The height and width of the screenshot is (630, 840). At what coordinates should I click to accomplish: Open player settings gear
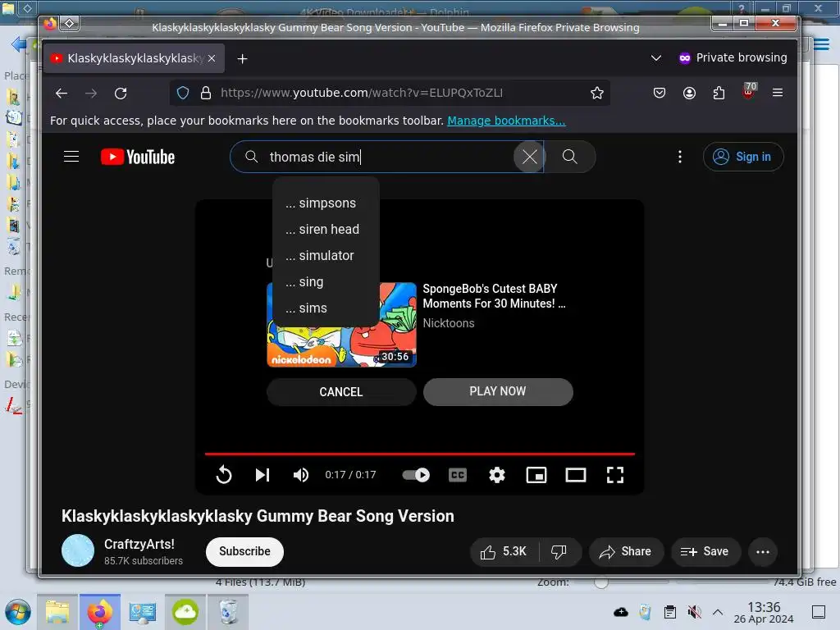point(497,475)
